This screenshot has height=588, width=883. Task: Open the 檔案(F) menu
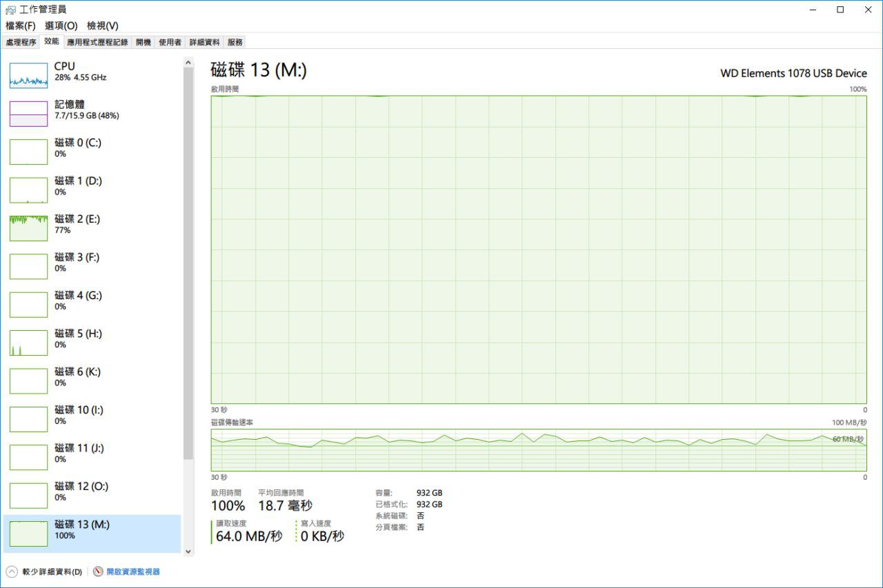(x=20, y=26)
